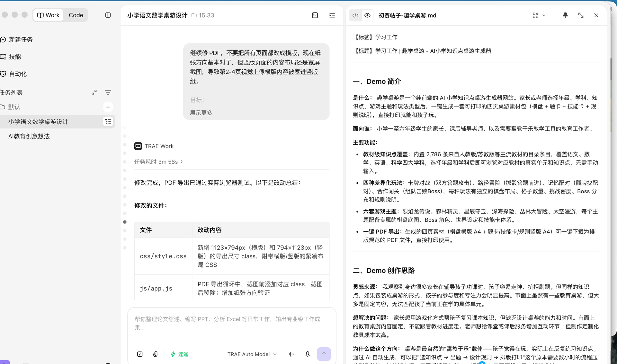This screenshot has height=364, width=617.
Task: Open the 自动化 automation page
Action: (14, 74)
